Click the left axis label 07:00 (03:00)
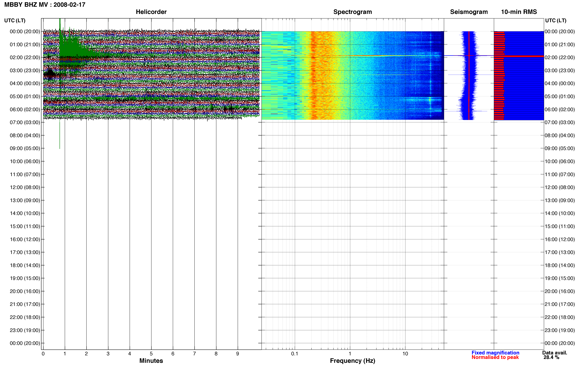Viewport: 588px width, 368px height. [x=25, y=122]
